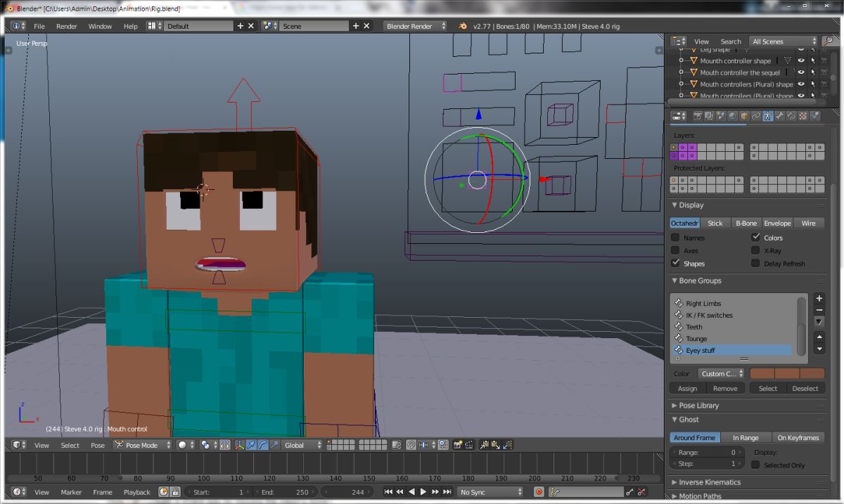
Task: Open the Bone Constraints tab
Action: 791,116
